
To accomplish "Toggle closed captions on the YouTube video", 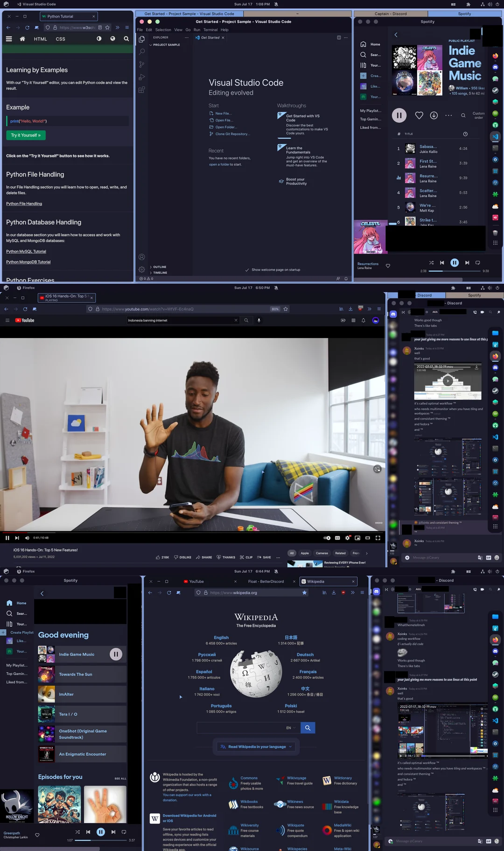I will (337, 538).
